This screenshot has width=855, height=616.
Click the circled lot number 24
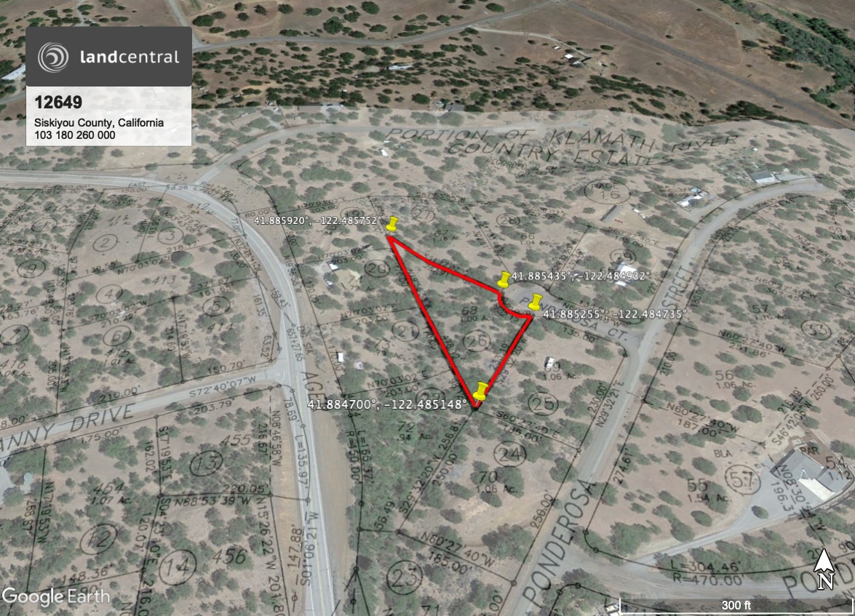(510, 454)
